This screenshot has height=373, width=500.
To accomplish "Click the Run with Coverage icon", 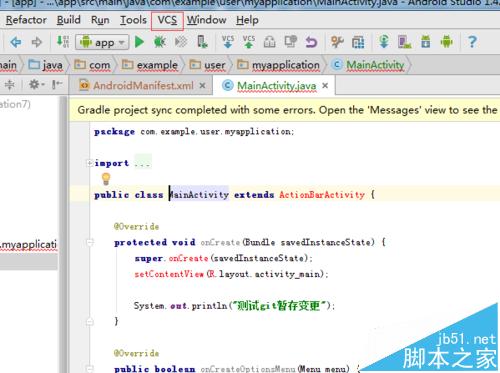I will tap(181, 42).
